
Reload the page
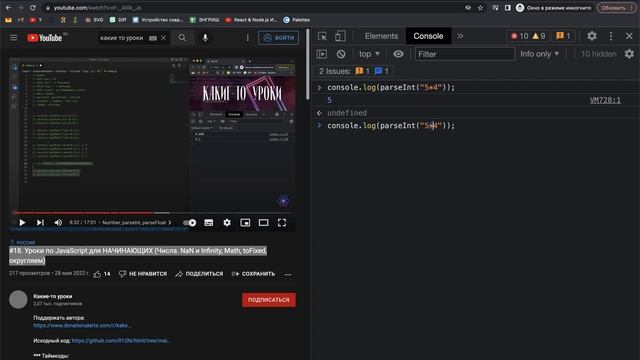coord(33,8)
